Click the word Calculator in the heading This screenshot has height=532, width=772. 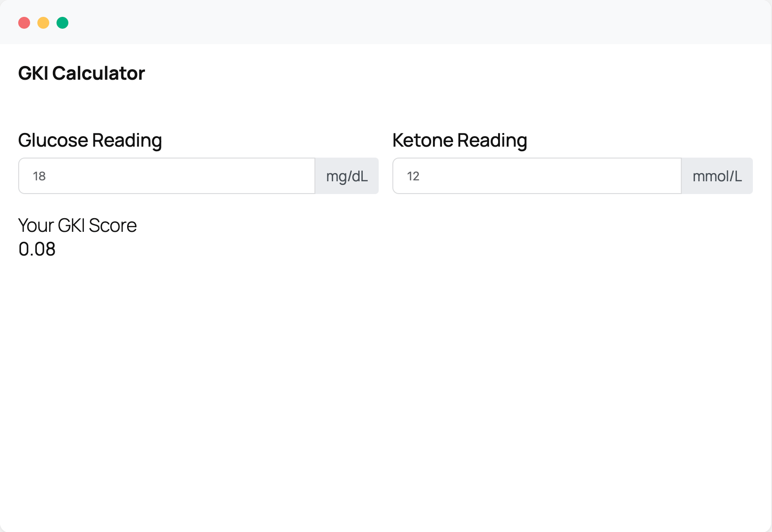click(99, 73)
